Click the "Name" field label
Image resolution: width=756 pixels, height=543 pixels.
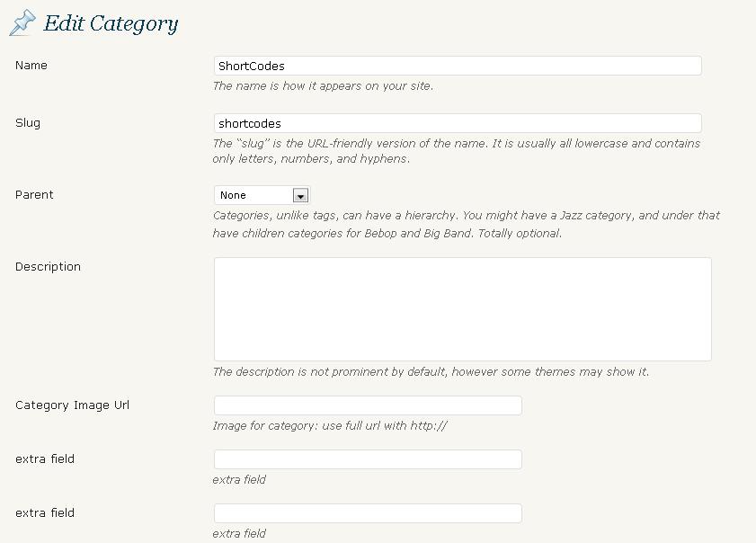31,66
